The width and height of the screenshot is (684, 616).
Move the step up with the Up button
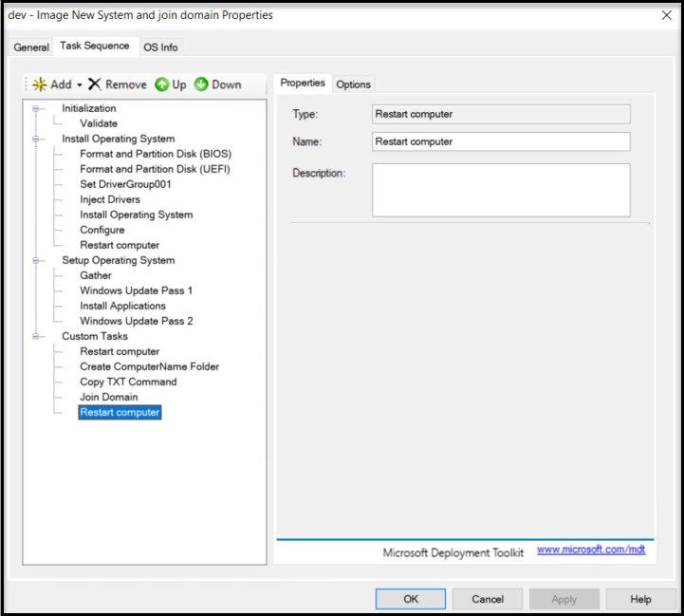point(171,84)
